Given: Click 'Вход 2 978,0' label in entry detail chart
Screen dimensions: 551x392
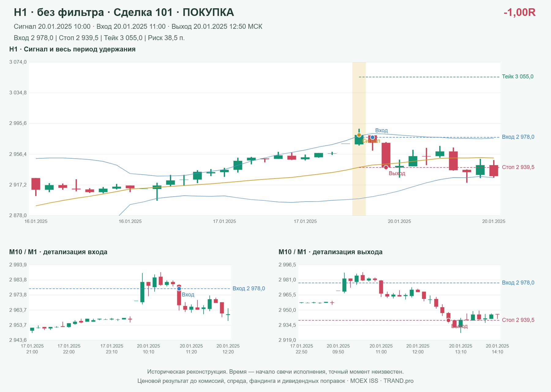Looking at the screenshot, I should click(x=249, y=288).
